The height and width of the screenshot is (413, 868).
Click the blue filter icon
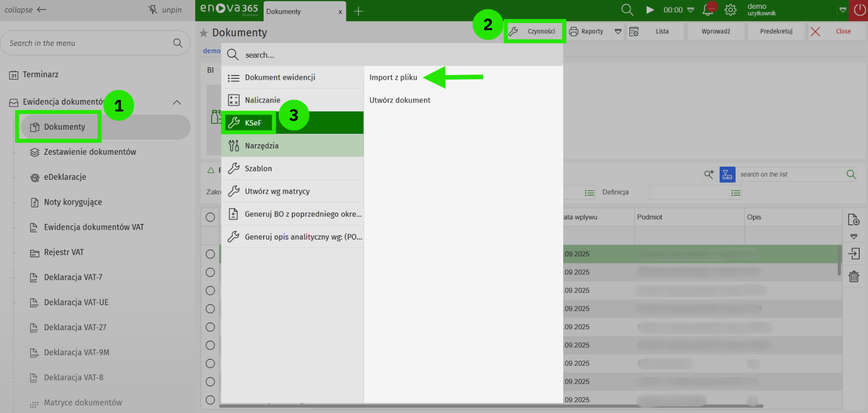click(x=727, y=174)
